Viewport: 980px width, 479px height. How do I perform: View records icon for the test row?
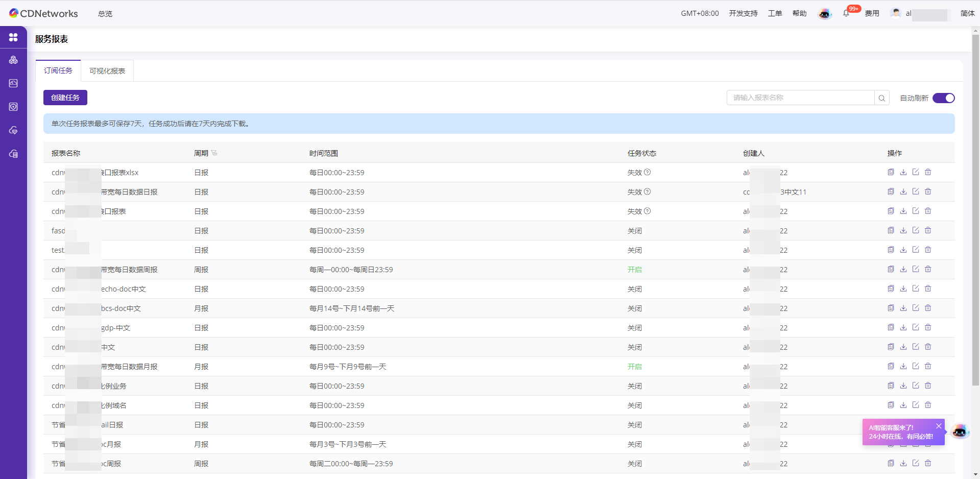[x=891, y=250]
